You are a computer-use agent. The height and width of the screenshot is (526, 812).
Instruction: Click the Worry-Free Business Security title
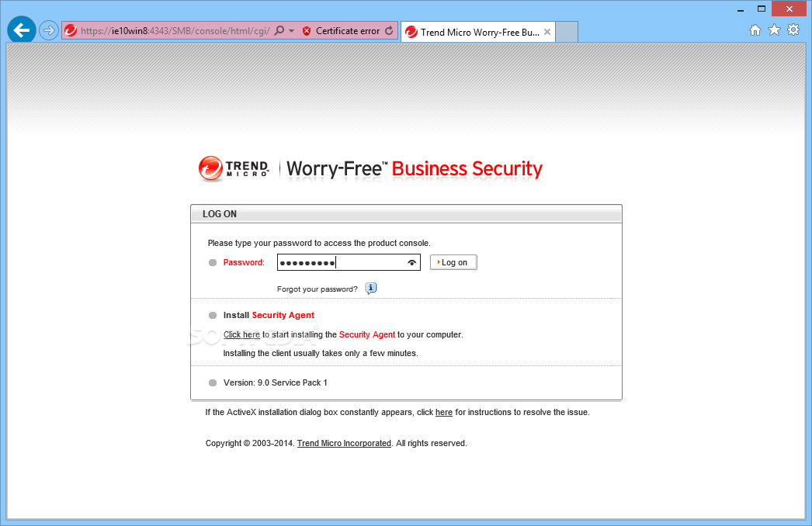click(x=415, y=169)
